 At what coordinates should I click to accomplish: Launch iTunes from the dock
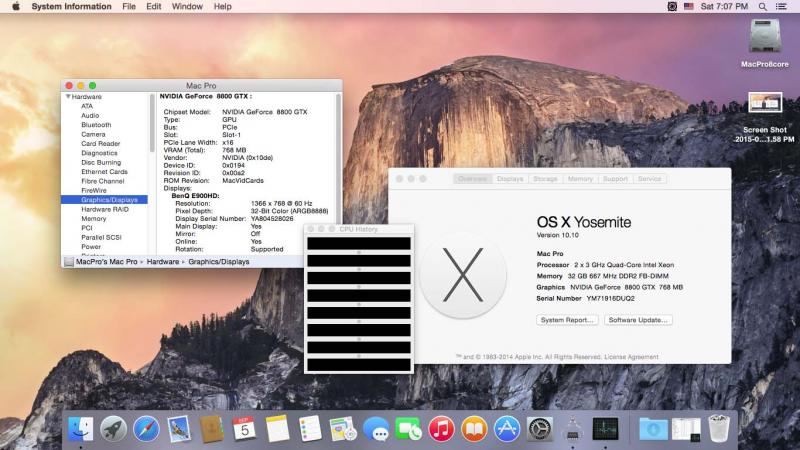442,430
